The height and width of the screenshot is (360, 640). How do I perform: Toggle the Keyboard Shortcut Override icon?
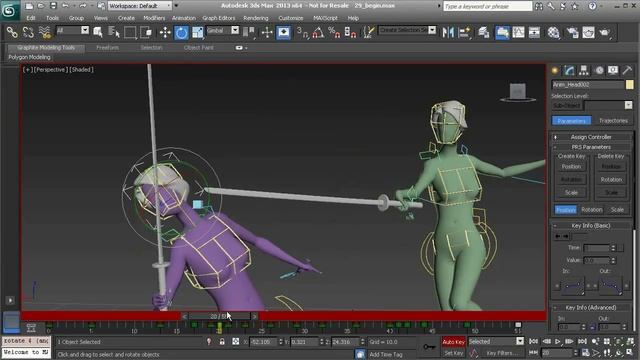click(283, 32)
